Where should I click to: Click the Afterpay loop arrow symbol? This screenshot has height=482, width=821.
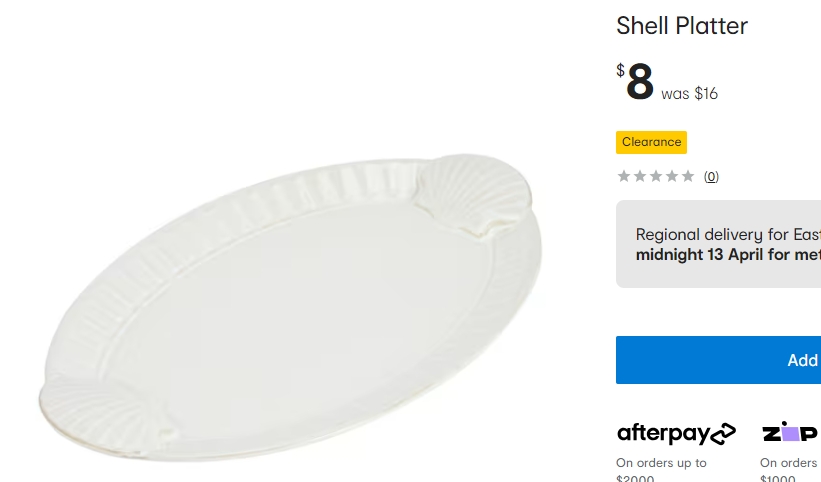pos(722,433)
